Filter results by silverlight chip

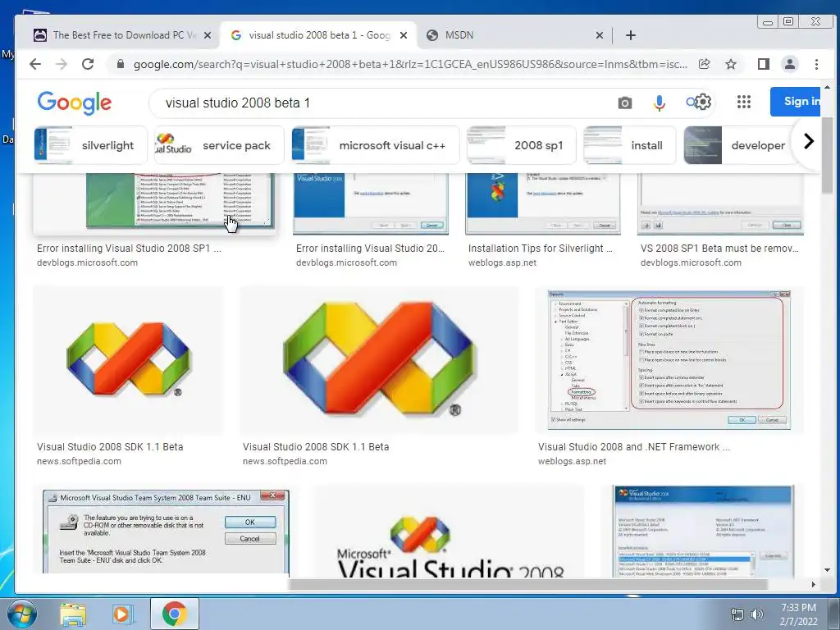click(x=90, y=145)
